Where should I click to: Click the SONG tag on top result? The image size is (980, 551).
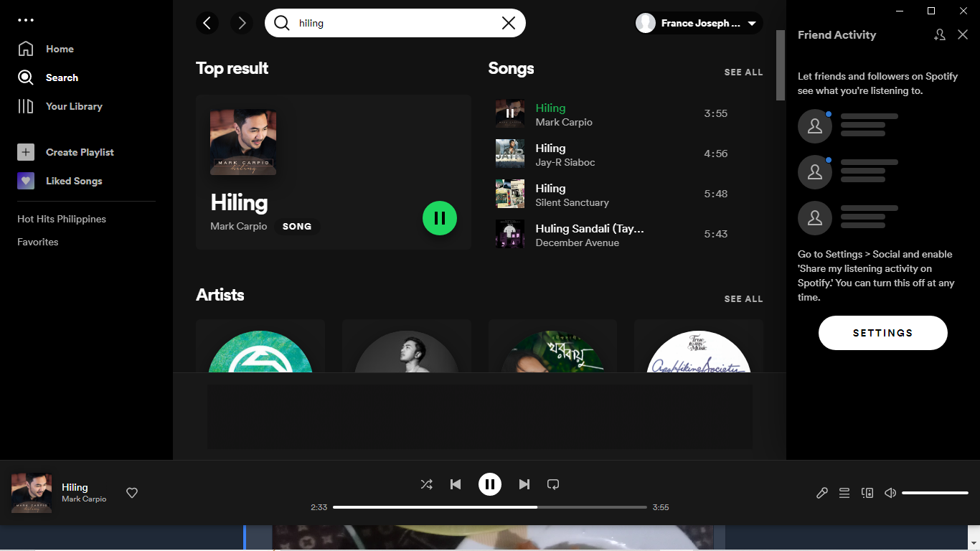[297, 226]
